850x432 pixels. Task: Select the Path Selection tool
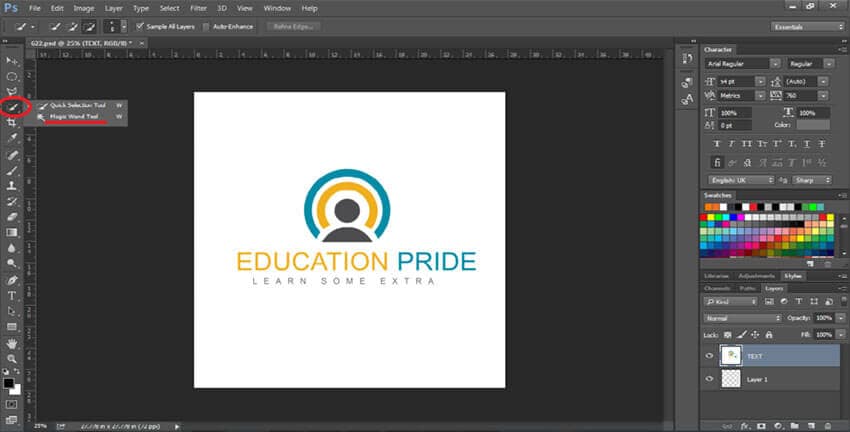[11, 311]
